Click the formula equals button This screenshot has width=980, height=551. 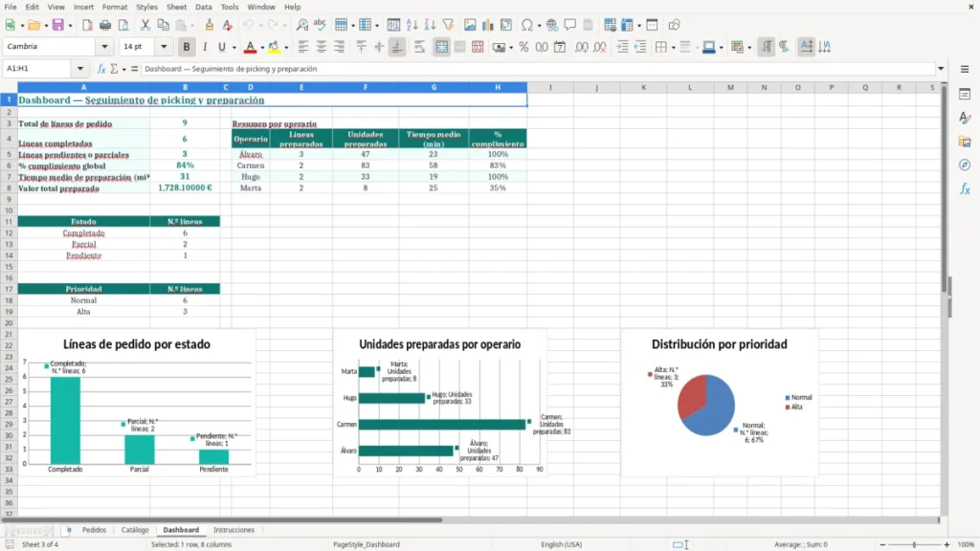coord(134,69)
